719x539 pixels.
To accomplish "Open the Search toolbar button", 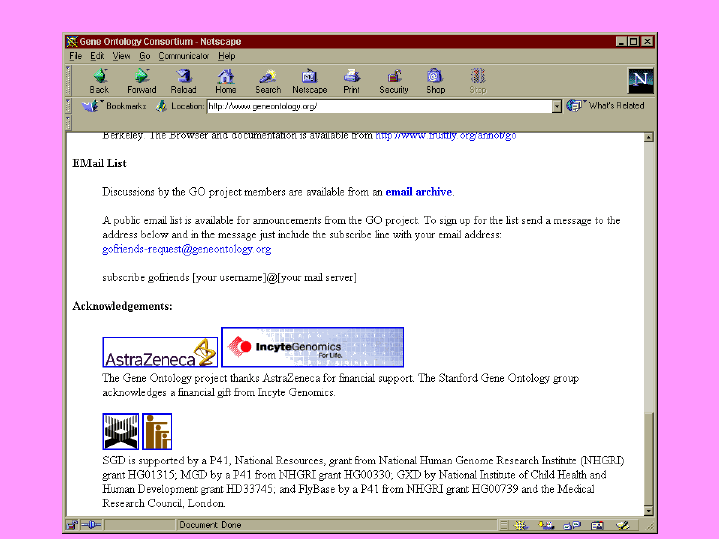I will click(268, 81).
